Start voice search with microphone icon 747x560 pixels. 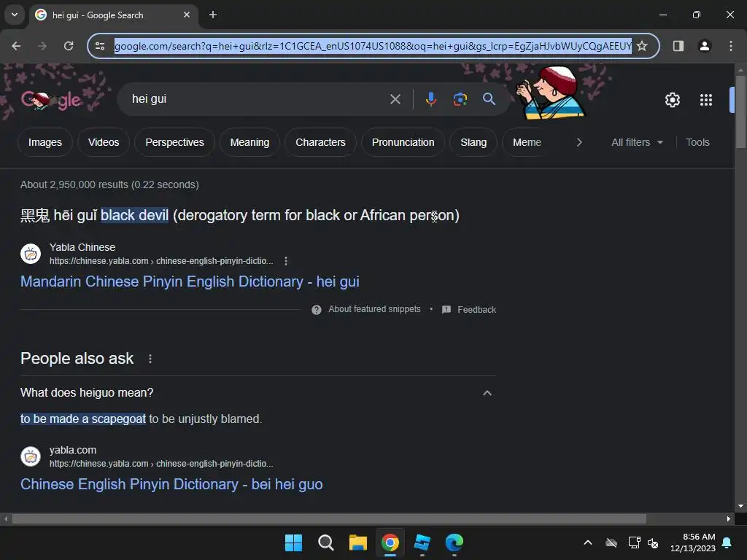pos(430,99)
